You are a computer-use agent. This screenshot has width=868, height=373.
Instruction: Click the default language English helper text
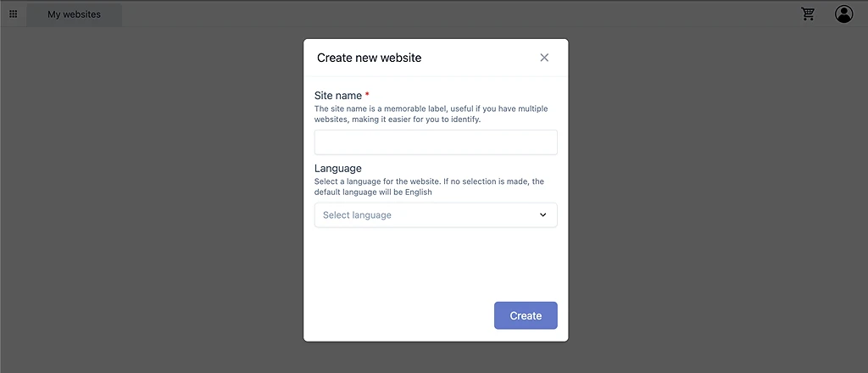pos(428,186)
